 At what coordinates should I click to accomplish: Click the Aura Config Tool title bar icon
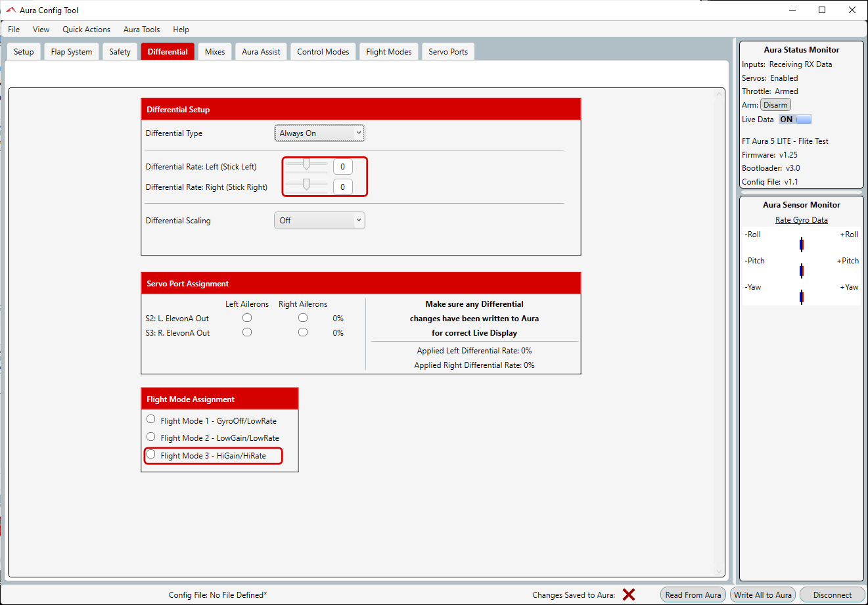(x=11, y=11)
